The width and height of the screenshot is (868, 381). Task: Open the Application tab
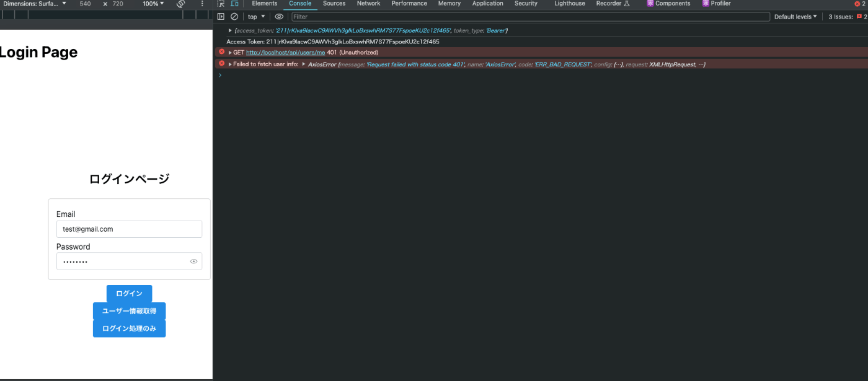488,4
